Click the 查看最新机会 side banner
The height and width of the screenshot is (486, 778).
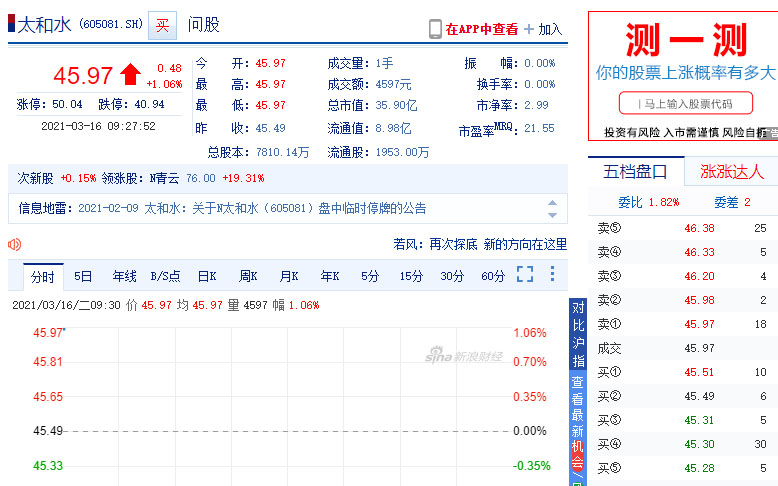point(578,427)
